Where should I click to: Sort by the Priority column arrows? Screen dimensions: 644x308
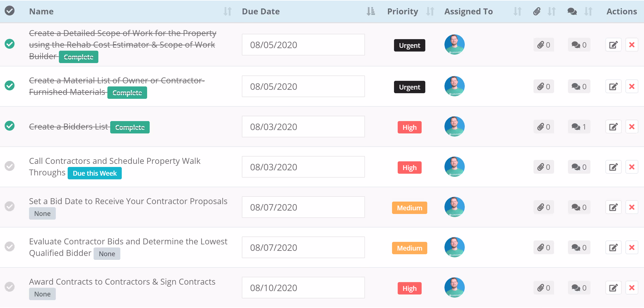pyautogui.click(x=430, y=11)
